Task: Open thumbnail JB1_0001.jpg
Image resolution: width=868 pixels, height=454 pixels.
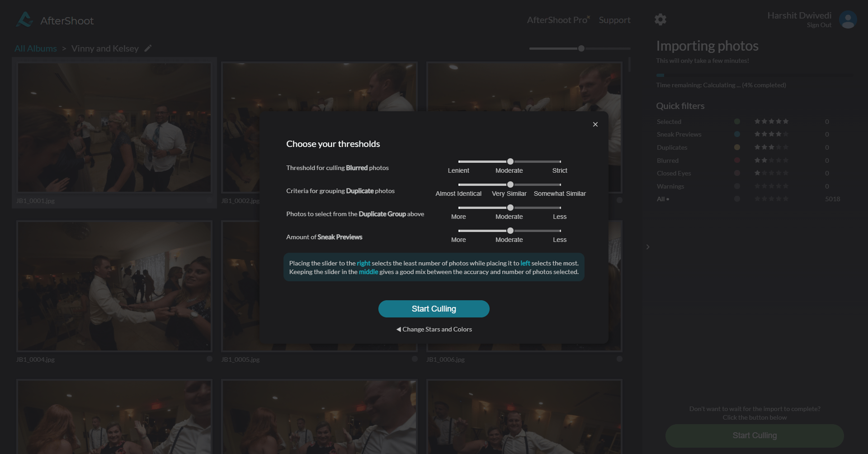Action: coord(114,127)
